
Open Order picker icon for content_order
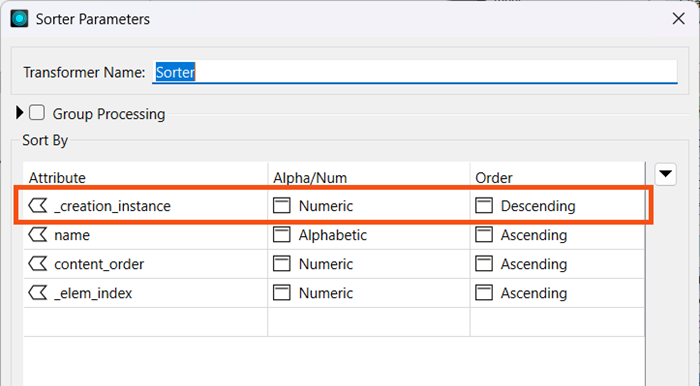[484, 264]
